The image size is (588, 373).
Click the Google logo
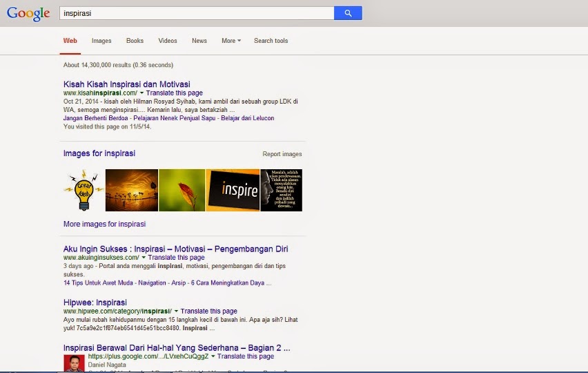click(28, 14)
